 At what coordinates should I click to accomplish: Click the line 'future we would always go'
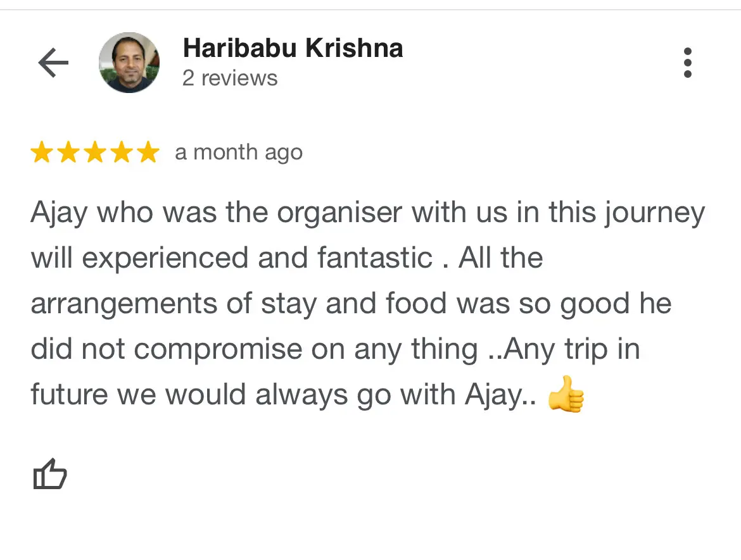coord(308,395)
